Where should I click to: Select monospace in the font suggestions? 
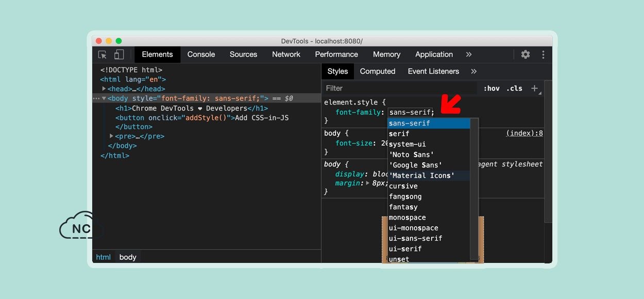[x=407, y=218]
